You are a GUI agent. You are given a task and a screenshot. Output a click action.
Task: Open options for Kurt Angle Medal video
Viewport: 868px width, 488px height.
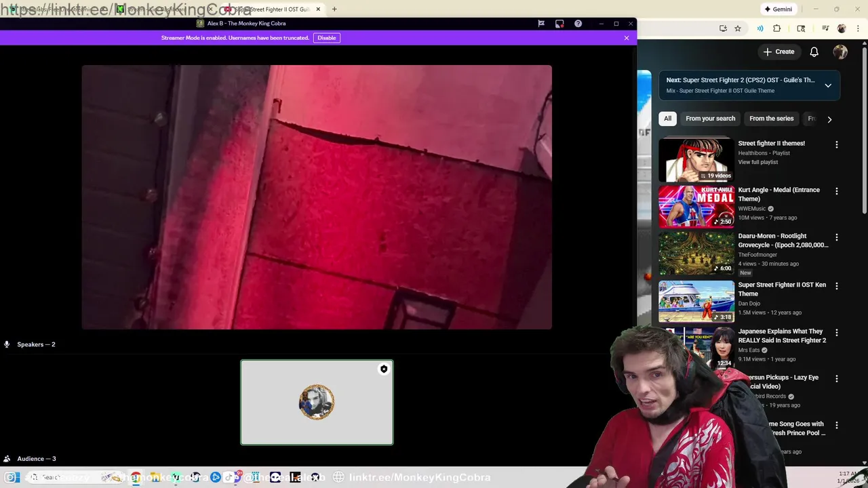click(836, 191)
